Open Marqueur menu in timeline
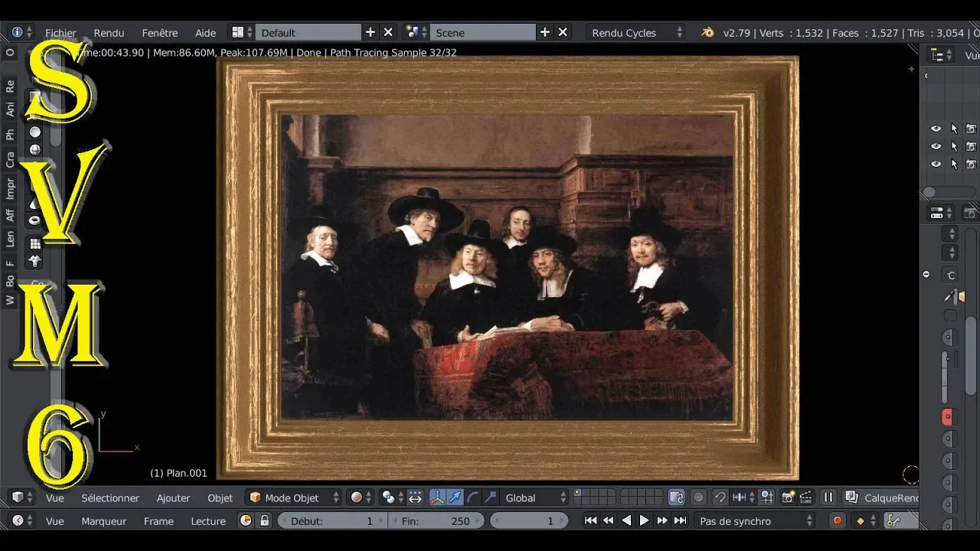 point(103,521)
